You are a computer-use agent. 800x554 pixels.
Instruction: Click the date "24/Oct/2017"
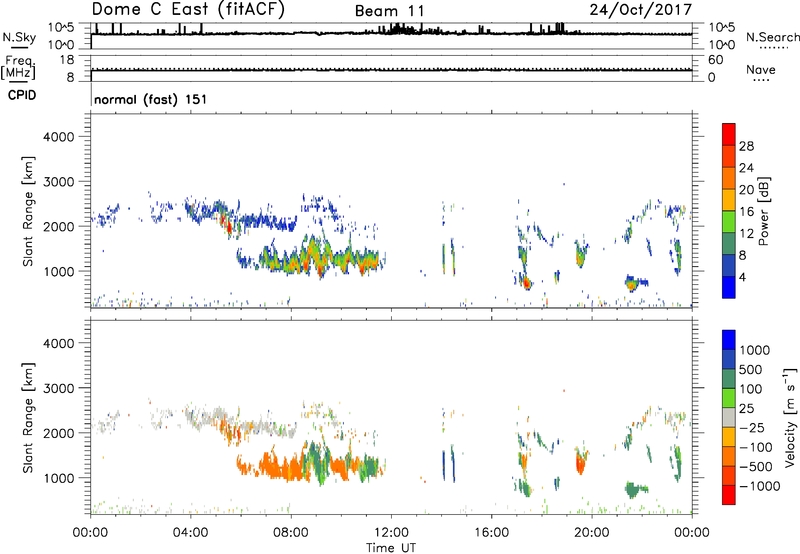tap(641, 10)
